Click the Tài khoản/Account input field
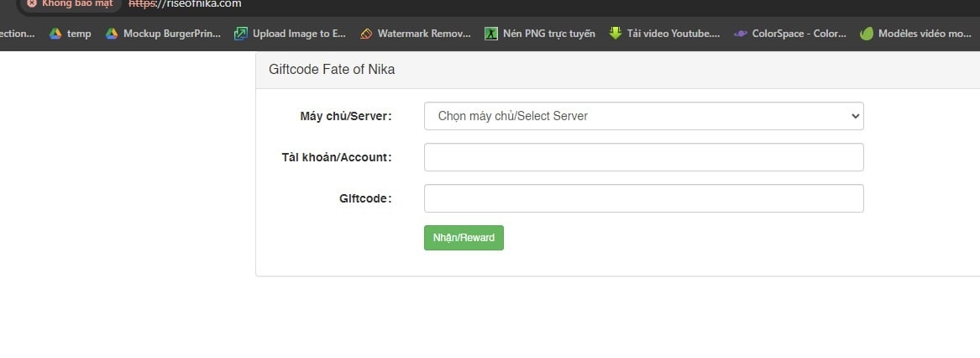 pyautogui.click(x=644, y=157)
